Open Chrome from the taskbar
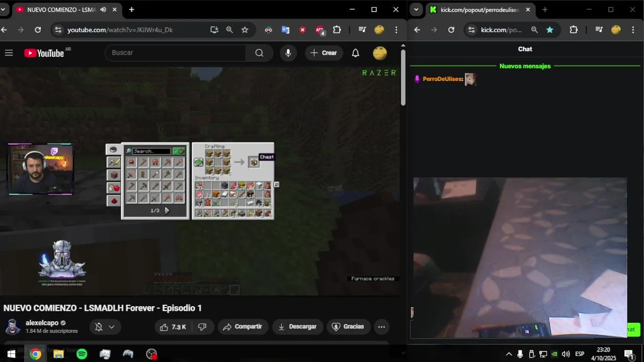 tap(35, 354)
